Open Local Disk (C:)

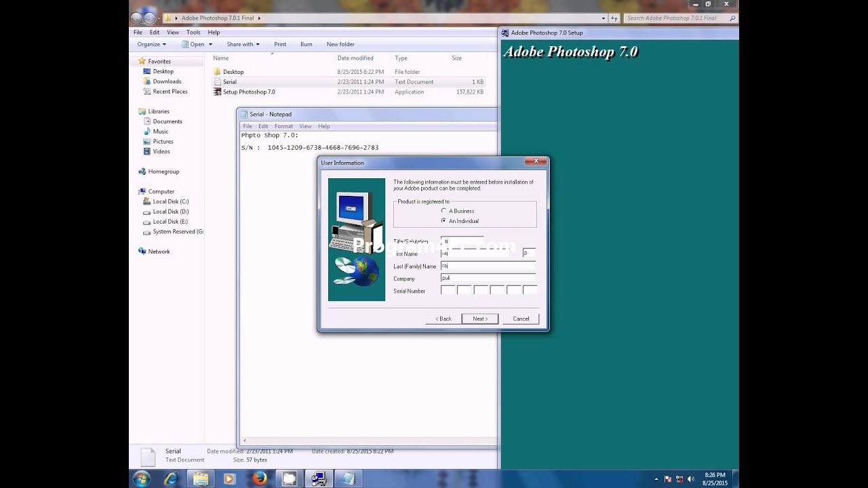[x=171, y=201]
